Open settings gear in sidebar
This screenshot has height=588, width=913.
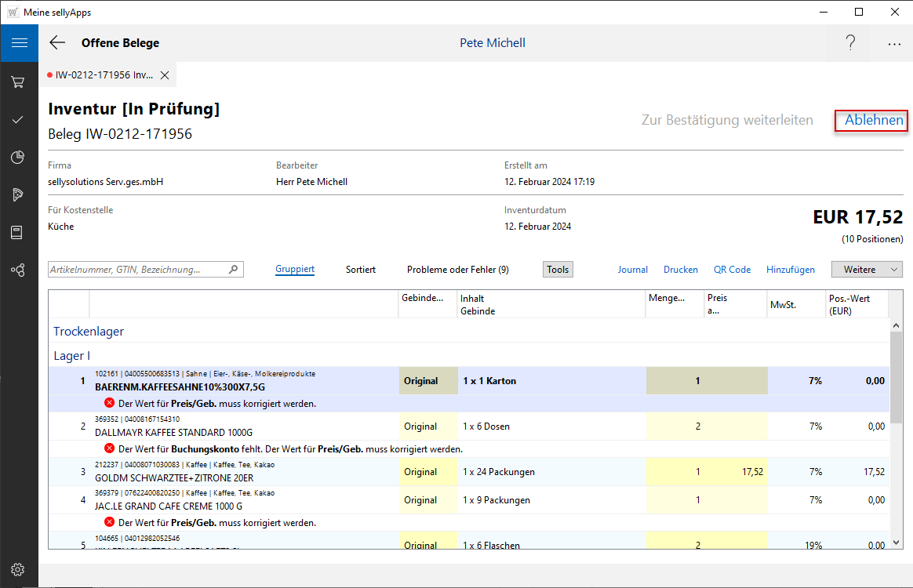pos(18,570)
